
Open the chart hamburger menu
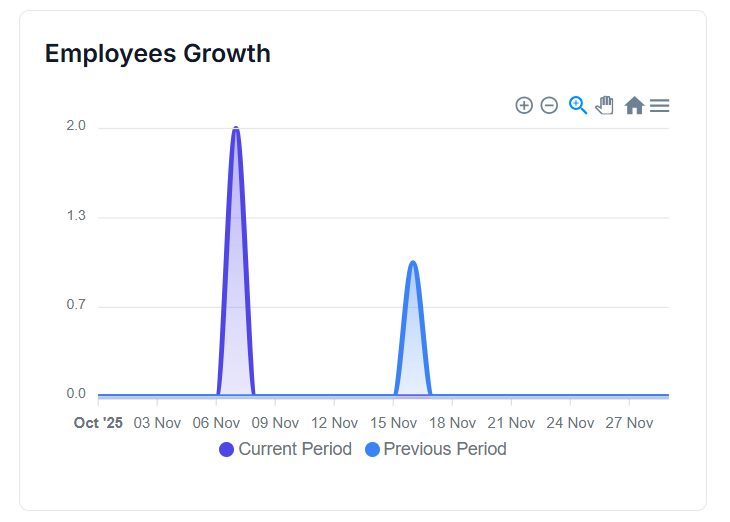pyautogui.click(x=659, y=106)
